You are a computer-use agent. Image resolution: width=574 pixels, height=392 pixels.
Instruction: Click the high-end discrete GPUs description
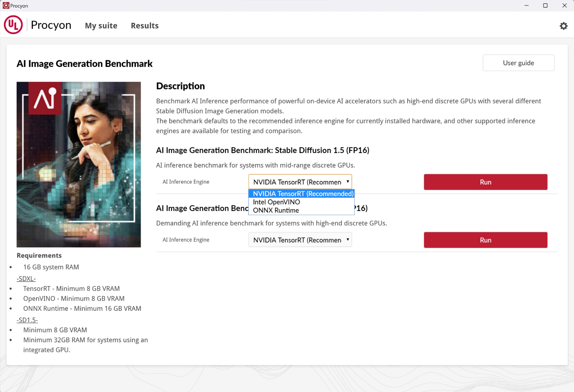coord(272,223)
